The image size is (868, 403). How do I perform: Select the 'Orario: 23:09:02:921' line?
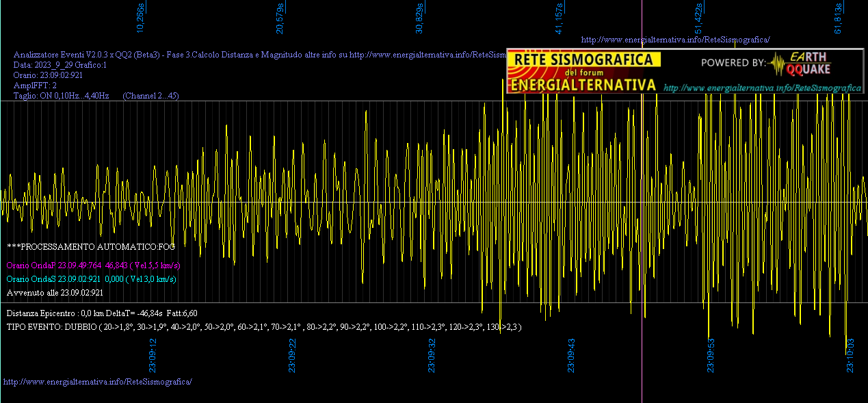point(48,75)
